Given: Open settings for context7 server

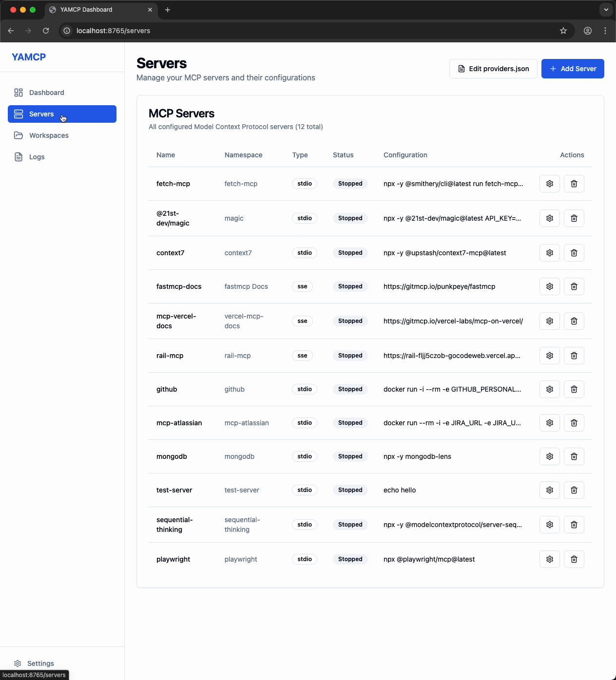Looking at the screenshot, I should (x=550, y=253).
